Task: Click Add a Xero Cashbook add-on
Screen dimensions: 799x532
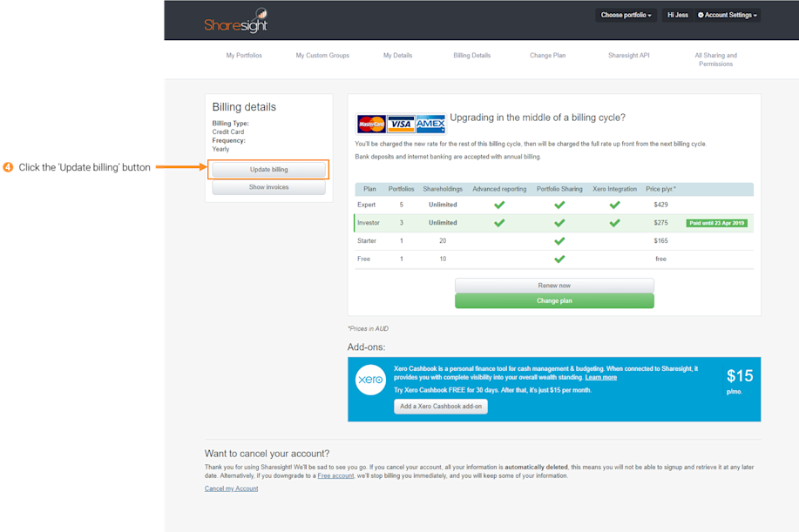Action: click(441, 407)
